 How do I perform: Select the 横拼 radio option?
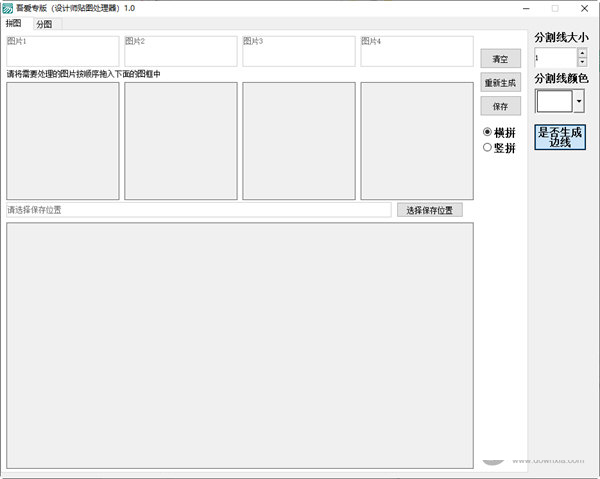click(x=488, y=132)
